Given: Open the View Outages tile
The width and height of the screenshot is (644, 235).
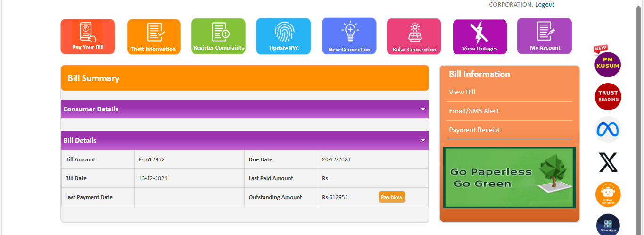Looking at the screenshot, I should coord(479,37).
